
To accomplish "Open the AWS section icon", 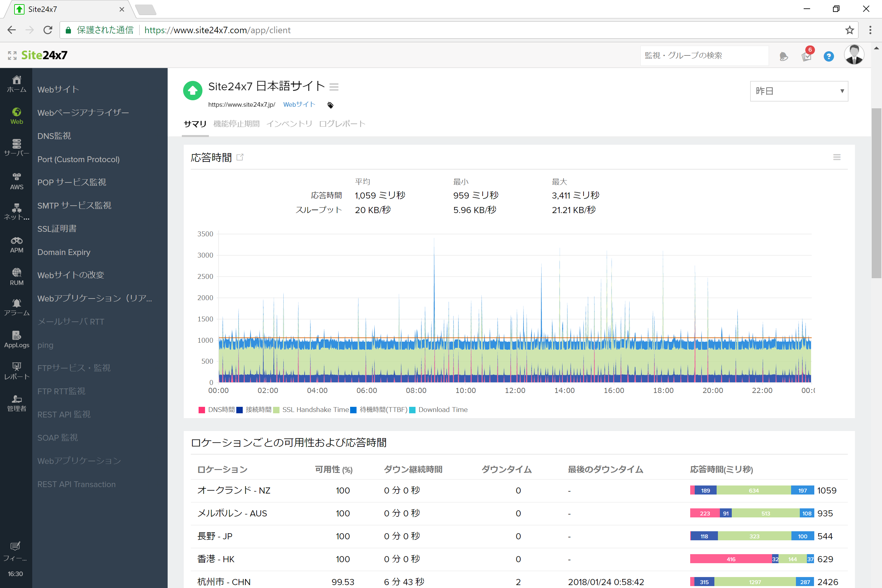I will tap(16, 181).
